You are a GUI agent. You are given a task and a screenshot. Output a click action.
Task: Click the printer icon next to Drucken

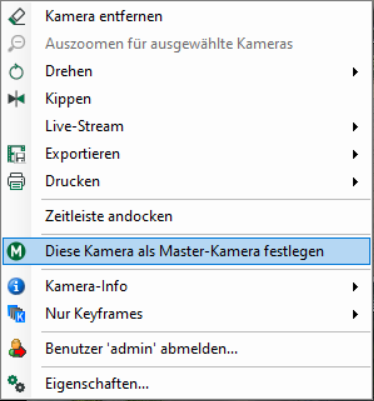[x=16, y=181]
